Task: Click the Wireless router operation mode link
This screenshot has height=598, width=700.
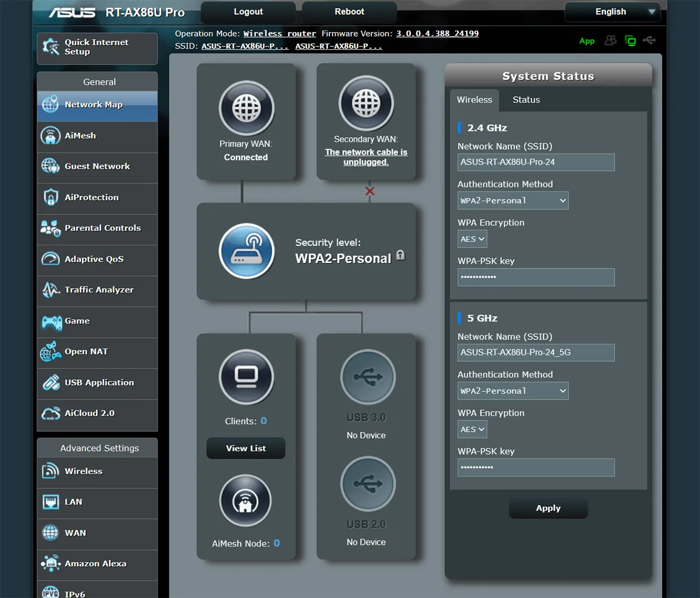Action: tap(279, 34)
